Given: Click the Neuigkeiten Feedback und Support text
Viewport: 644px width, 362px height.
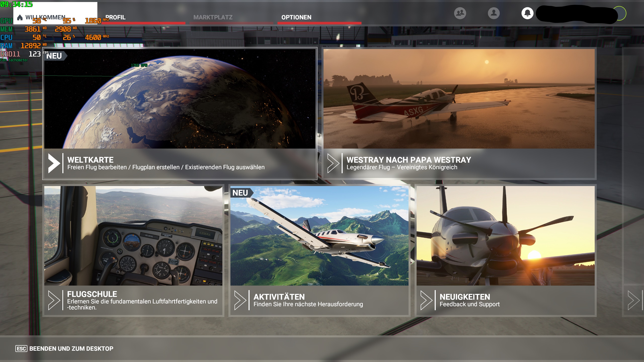Looking at the screenshot, I should 469,304.
